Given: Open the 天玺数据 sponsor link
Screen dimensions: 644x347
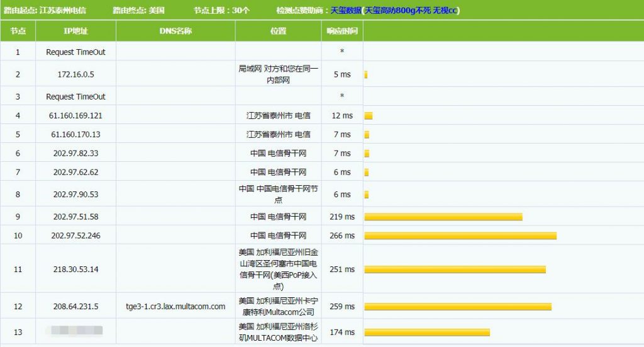Looking at the screenshot, I should [346, 10].
